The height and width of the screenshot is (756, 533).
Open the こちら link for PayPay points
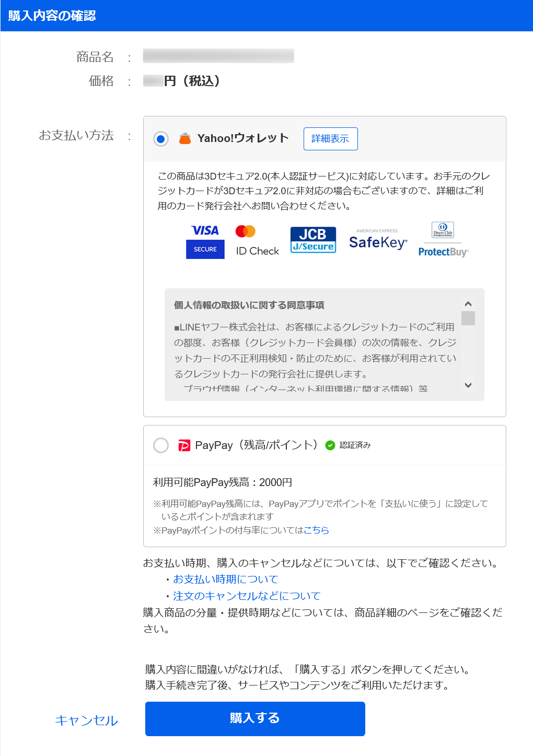click(x=316, y=530)
